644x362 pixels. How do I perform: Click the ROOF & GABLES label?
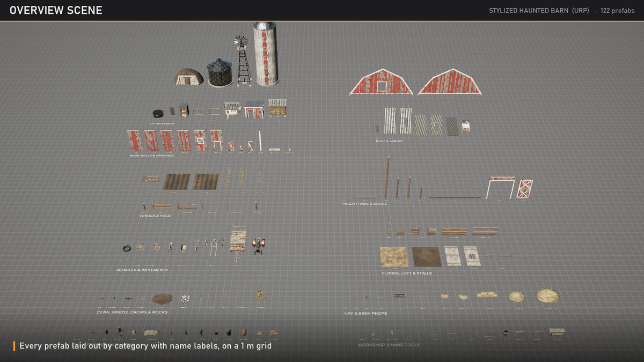tap(389, 141)
